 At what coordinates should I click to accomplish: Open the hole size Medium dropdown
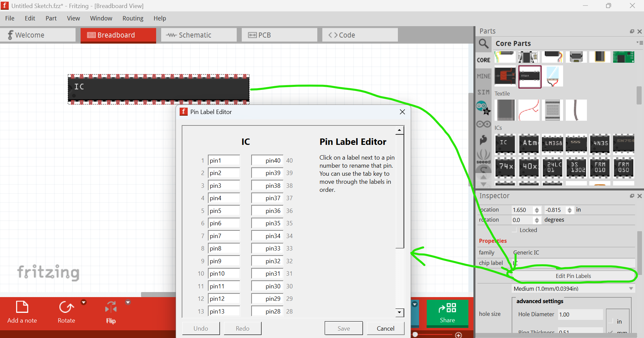pos(573,289)
